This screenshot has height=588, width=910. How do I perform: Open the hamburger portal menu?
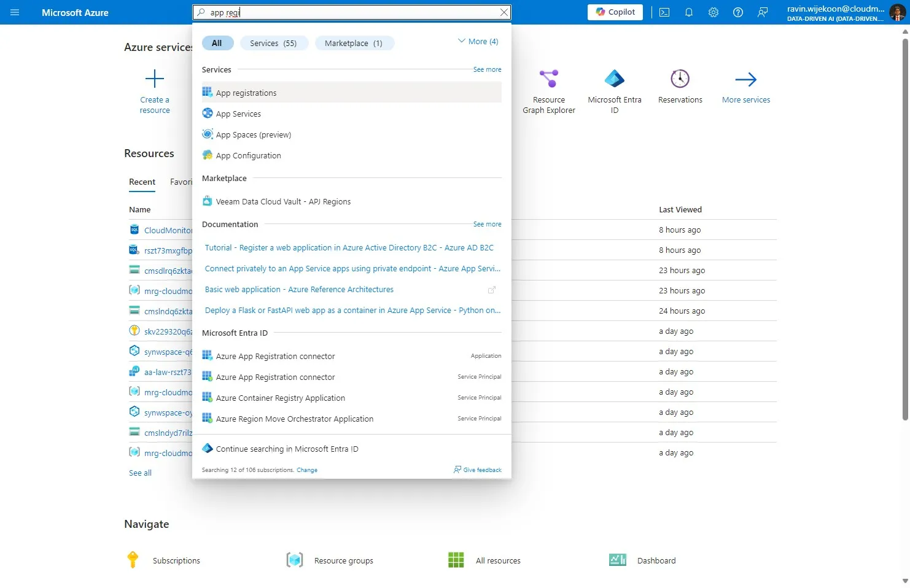coord(15,12)
